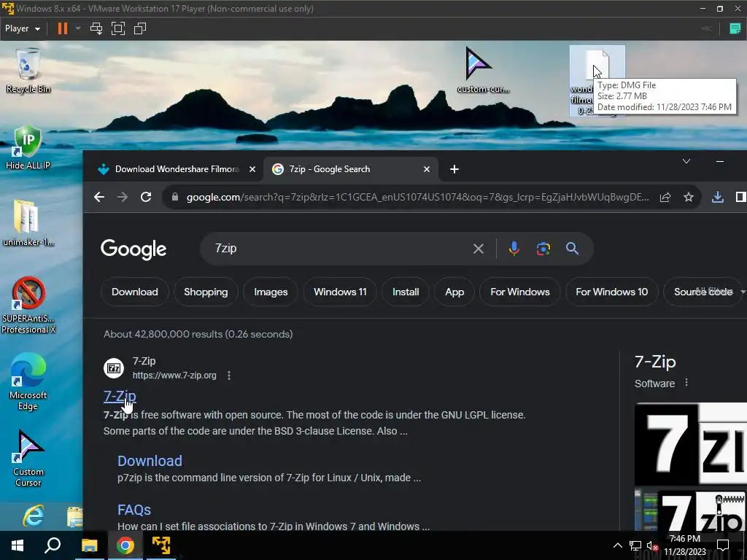Image resolution: width=747 pixels, height=560 pixels.
Task: Open the pause power options dropdown arrow
Action: tap(78, 28)
